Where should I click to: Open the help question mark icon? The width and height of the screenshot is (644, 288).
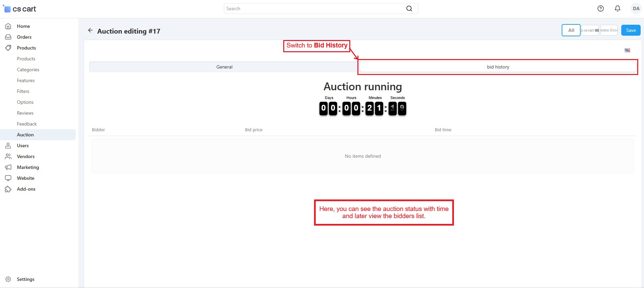[x=600, y=8]
